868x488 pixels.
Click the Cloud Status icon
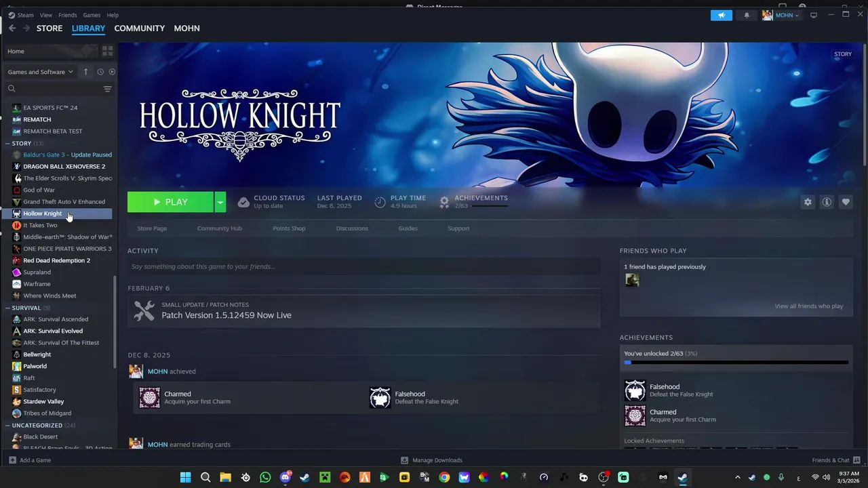click(x=243, y=202)
